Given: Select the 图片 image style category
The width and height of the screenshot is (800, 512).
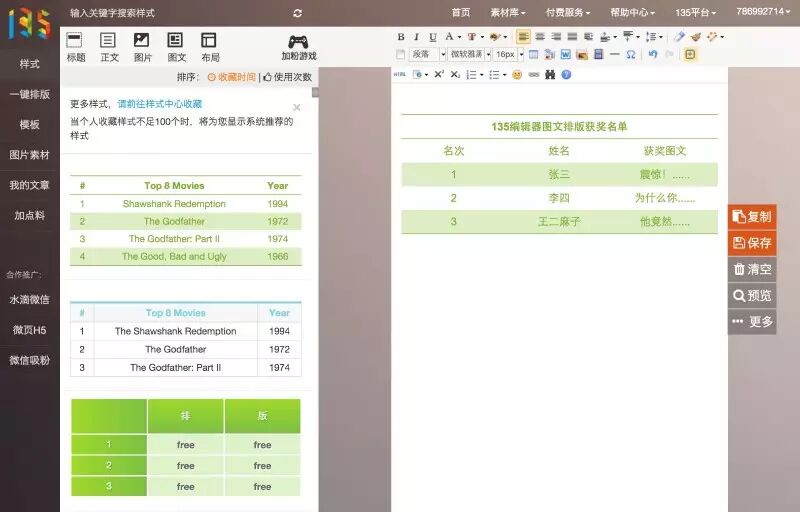Looking at the screenshot, I should click(x=142, y=46).
